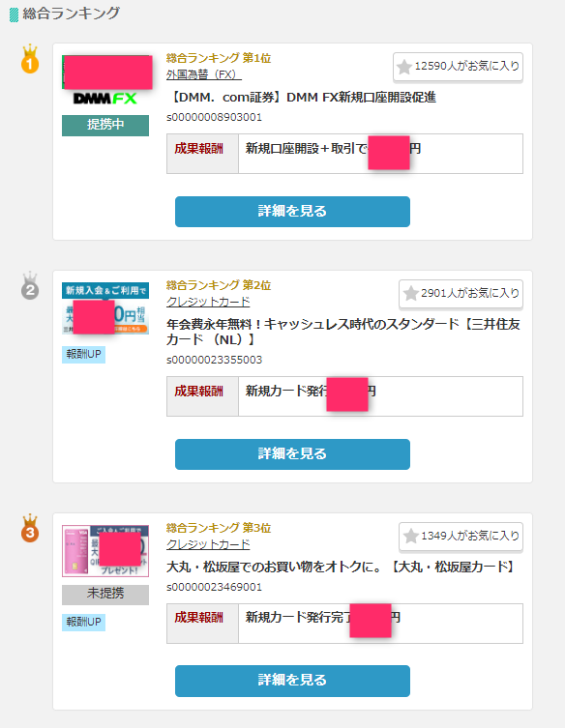Open the pink 大丸・松坂屋カード banner thumbnail
This screenshot has width=565, height=728.
tap(105, 551)
